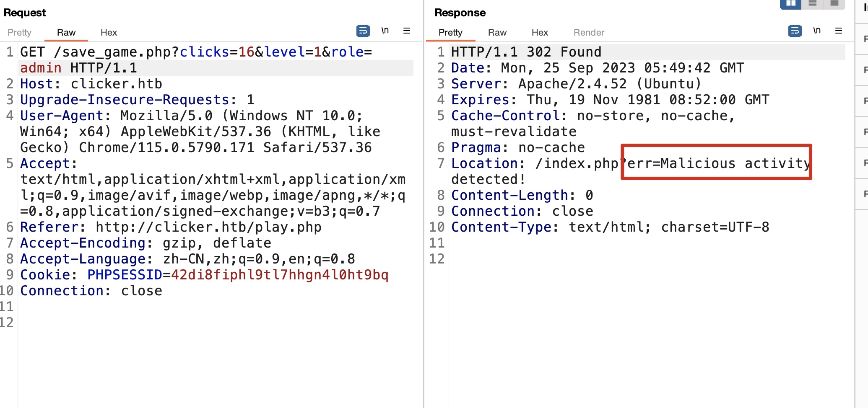Select combined tabbed layout icon
This screenshot has height=408, width=868.
point(834,4)
